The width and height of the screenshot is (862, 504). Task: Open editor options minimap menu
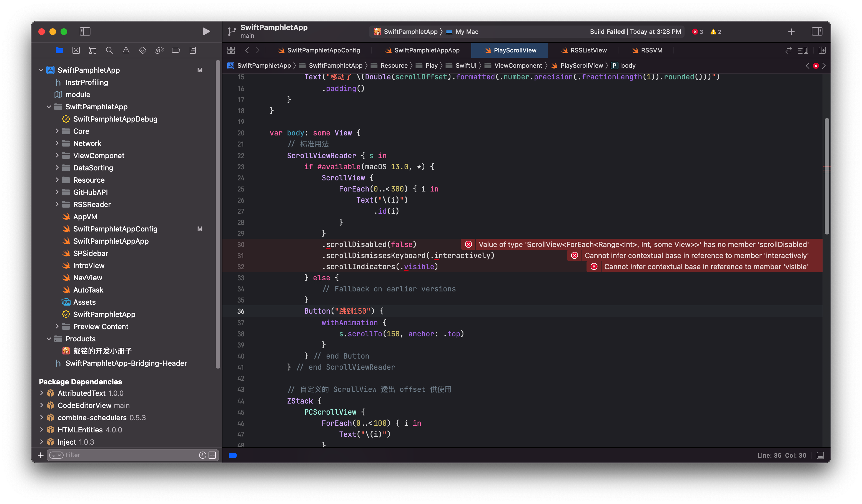tap(803, 50)
